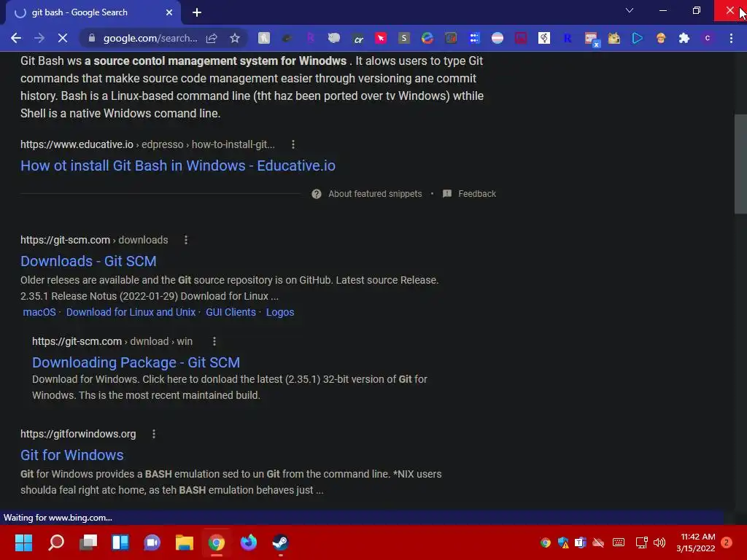Open 'Downloading Package - Git SCM' result

(x=136, y=362)
